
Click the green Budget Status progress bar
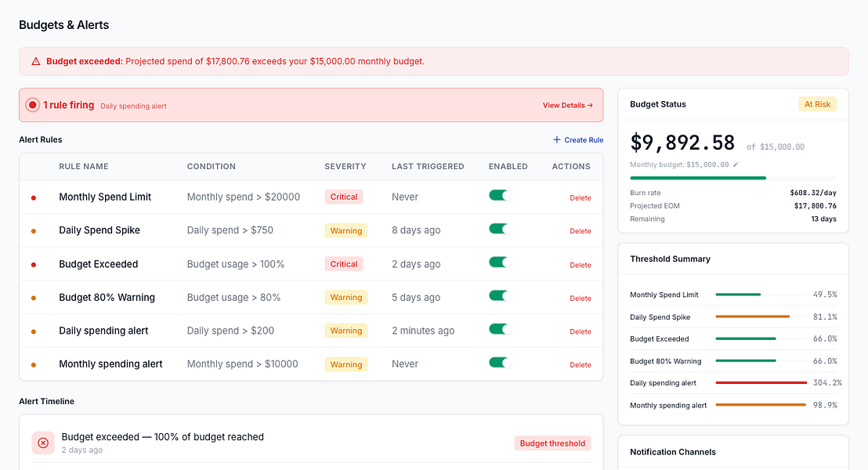(698, 178)
